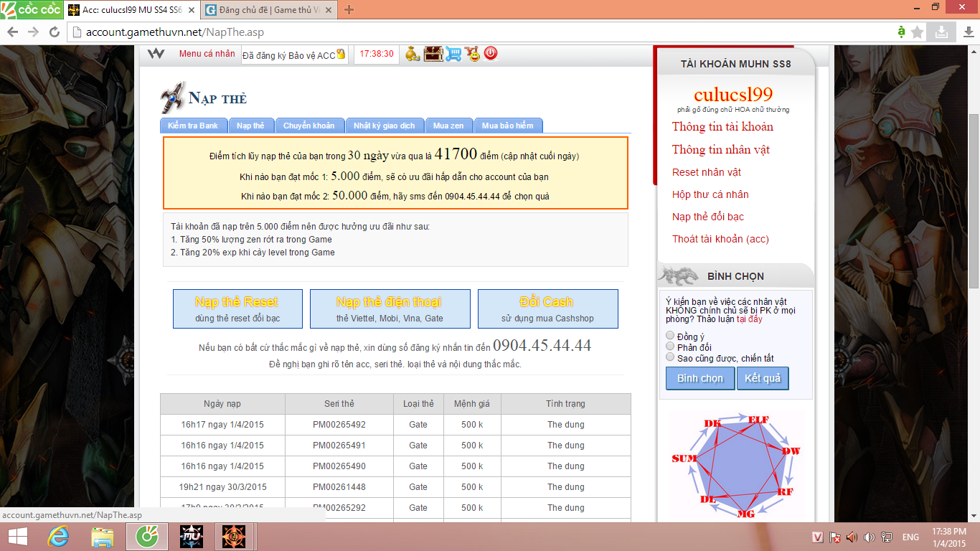
Task: Bookmark this page with the star icon
Action: click(918, 32)
